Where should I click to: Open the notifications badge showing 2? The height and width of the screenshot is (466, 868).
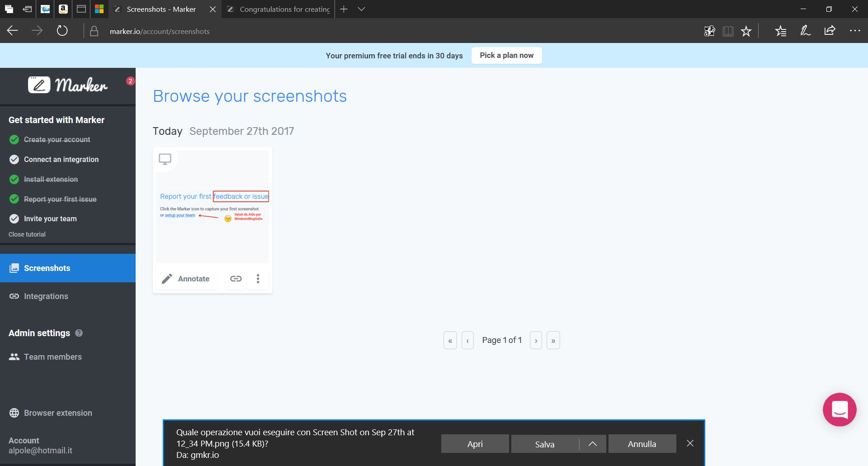click(130, 81)
